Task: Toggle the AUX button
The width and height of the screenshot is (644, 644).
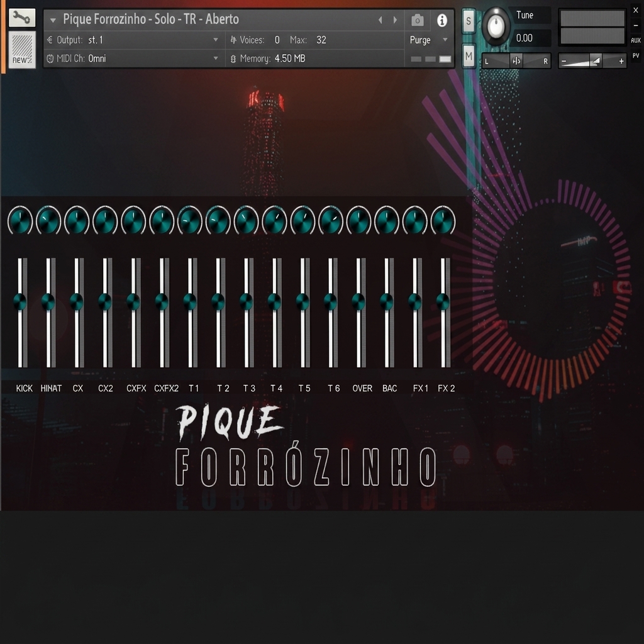Action: [x=636, y=40]
